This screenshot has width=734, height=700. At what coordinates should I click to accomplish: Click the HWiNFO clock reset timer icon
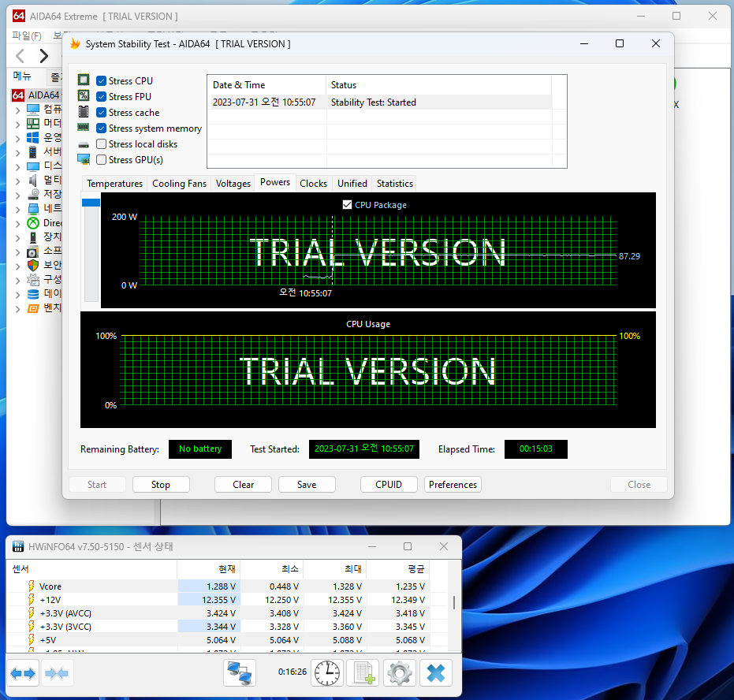(x=326, y=673)
